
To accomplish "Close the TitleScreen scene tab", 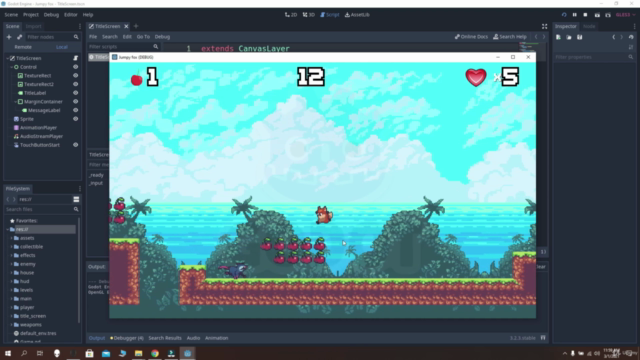I will (x=126, y=26).
